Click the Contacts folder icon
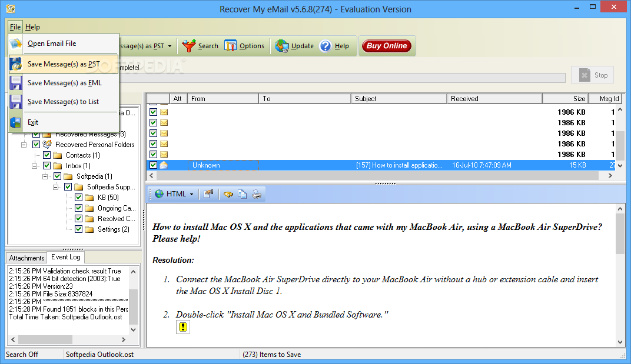The image size is (631, 364). [x=58, y=155]
